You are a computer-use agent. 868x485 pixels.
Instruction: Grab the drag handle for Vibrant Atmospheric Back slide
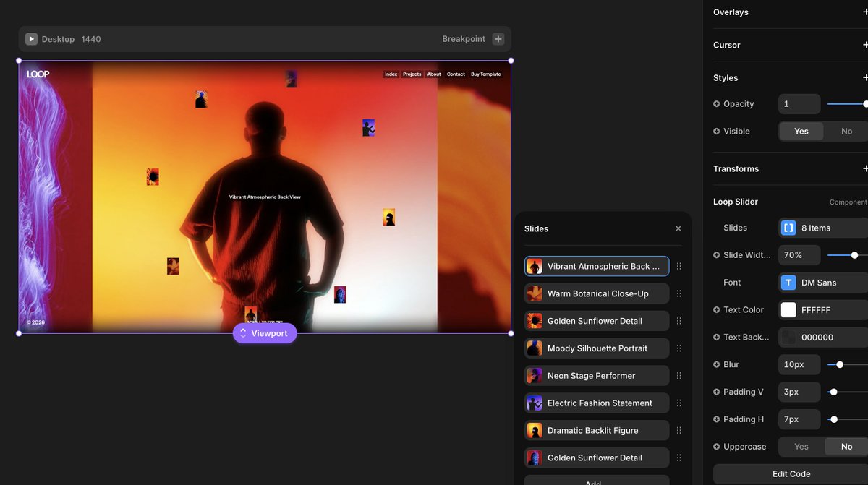point(678,266)
